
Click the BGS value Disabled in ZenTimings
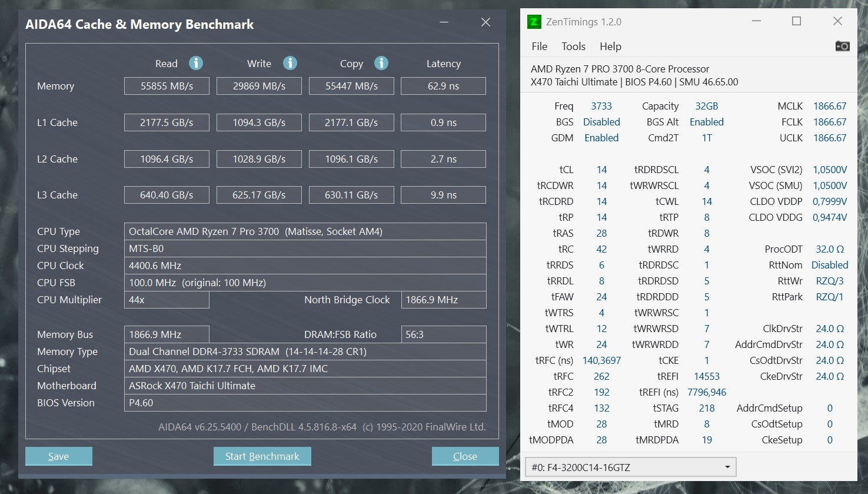coord(601,122)
